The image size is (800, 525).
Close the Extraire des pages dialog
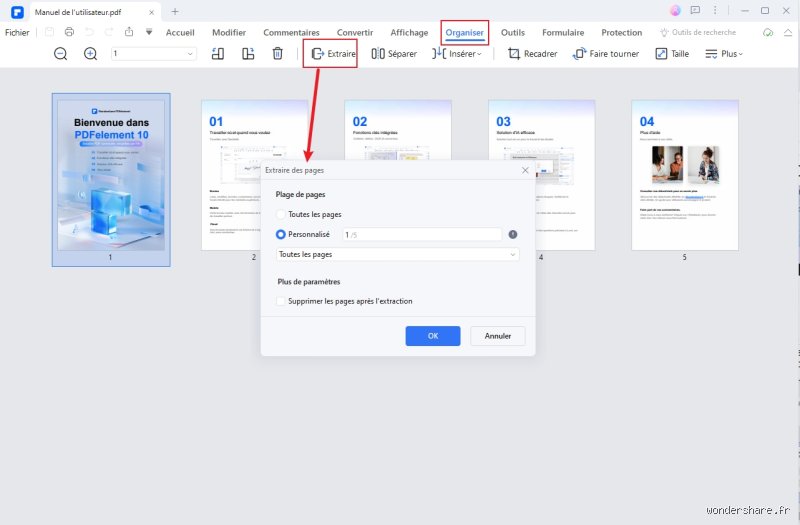525,170
